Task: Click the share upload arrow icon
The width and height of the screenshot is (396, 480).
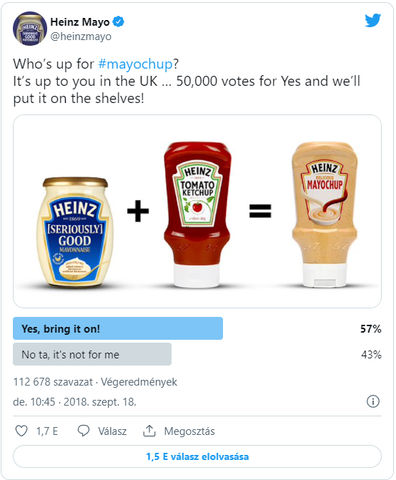Action: 149,431
